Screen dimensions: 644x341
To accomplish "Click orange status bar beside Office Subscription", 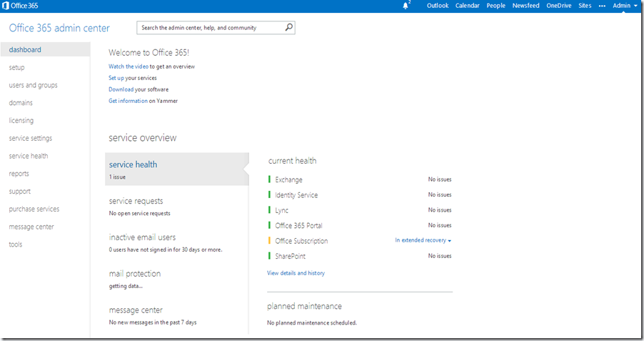I will point(269,240).
